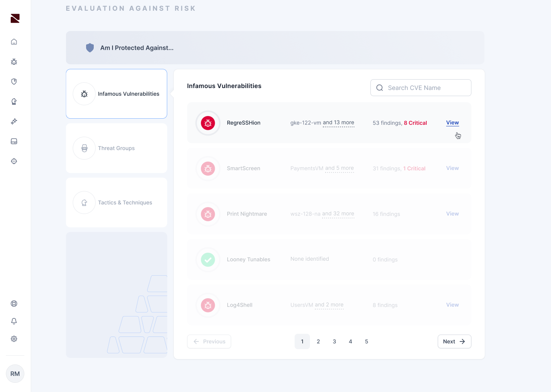Open the settings gear icon
Screen dimensions: 551x392
[x=14, y=339]
